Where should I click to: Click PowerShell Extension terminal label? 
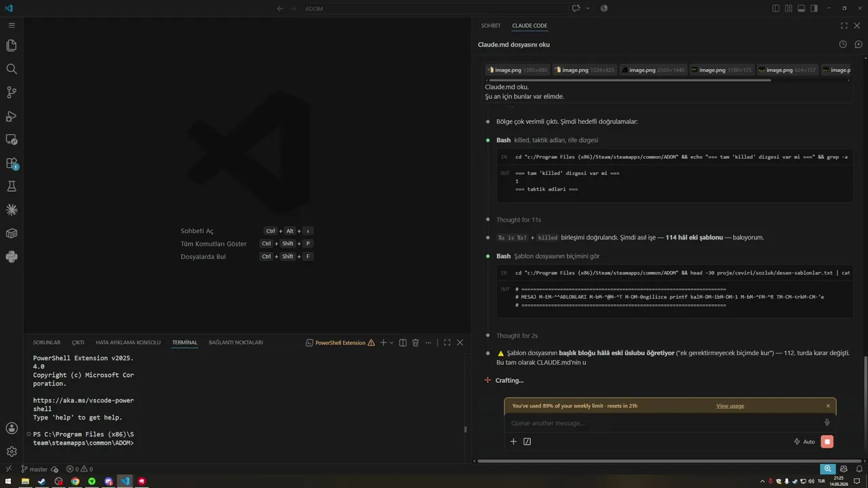click(x=340, y=342)
